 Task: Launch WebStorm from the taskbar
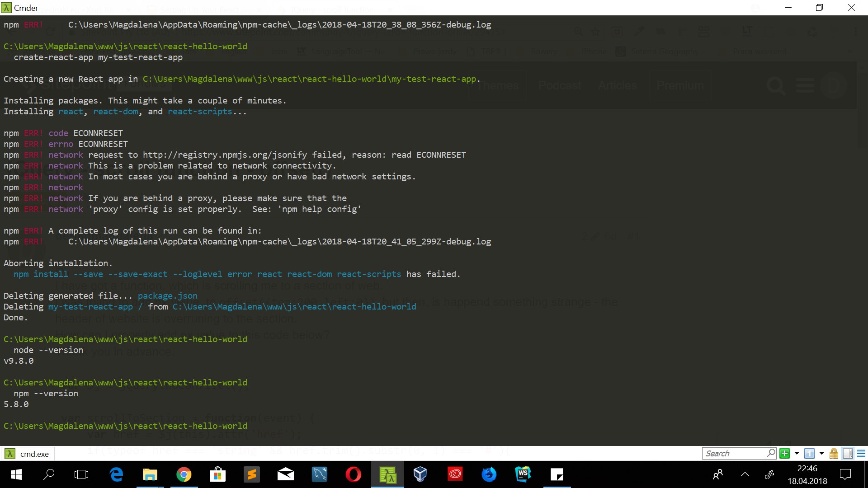[523, 474]
